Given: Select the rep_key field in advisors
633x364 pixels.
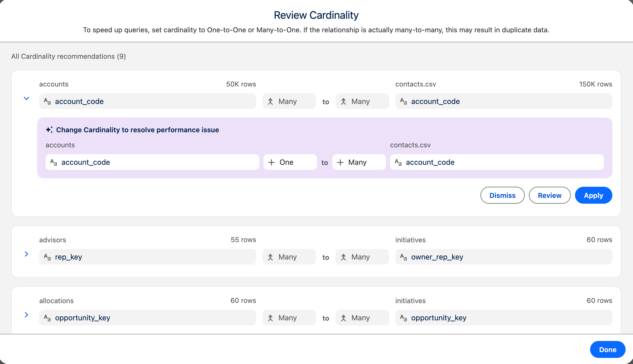Looking at the screenshot, I should click(x=148, y=257).
